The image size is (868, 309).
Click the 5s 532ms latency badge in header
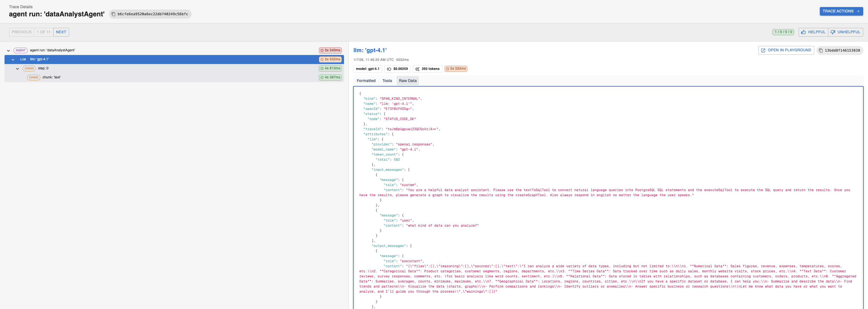point(456,69)
